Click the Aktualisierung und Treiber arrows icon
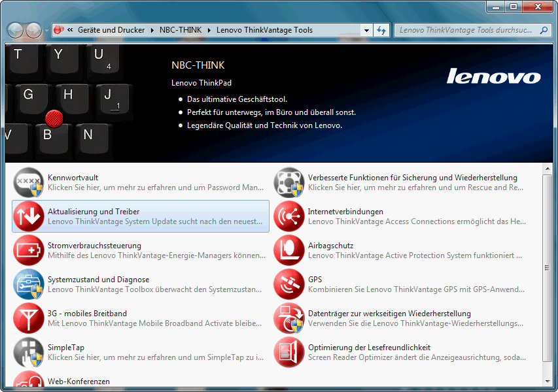The image size is (558, 392). click(x=29, y=216)
